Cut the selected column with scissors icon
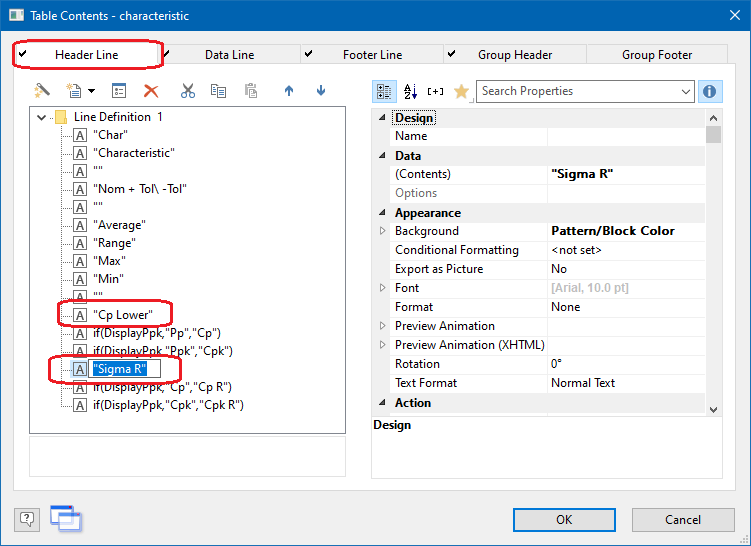751x546 pixels. pos(188,90)
